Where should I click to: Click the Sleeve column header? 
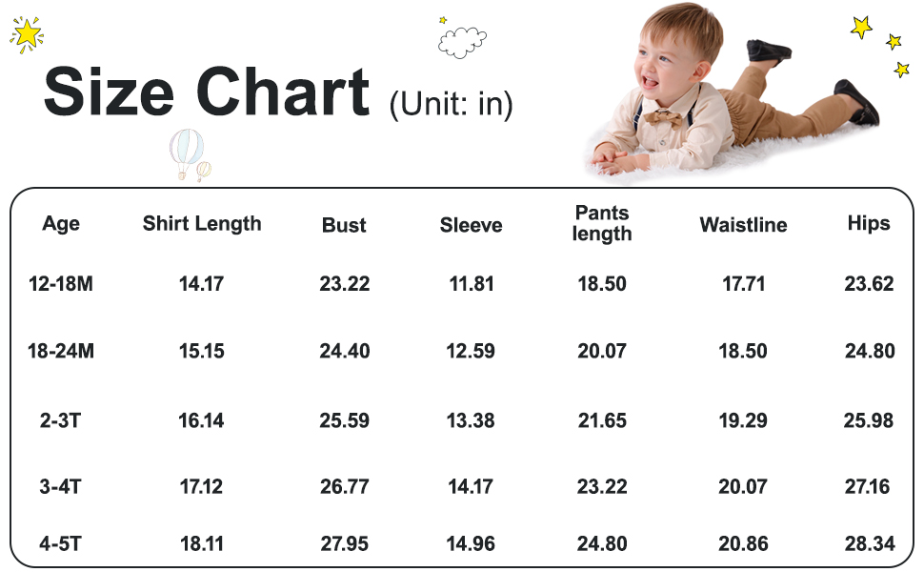pos(471,226)
